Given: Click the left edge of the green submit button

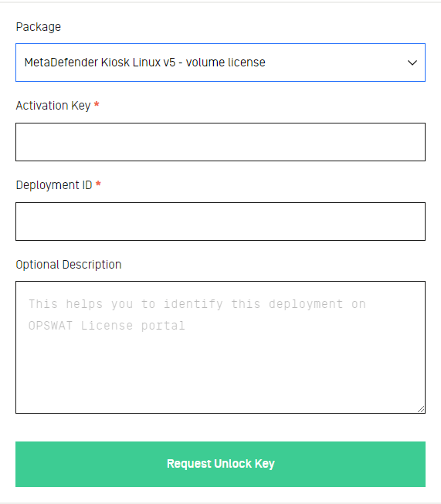Looking at the screenshot, I should [x=25, y=464].
